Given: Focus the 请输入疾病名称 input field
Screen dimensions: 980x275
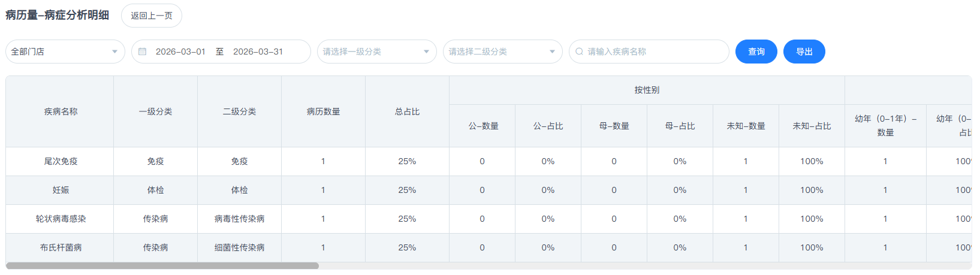Looking at the screenshot, I should pos(653,52).
